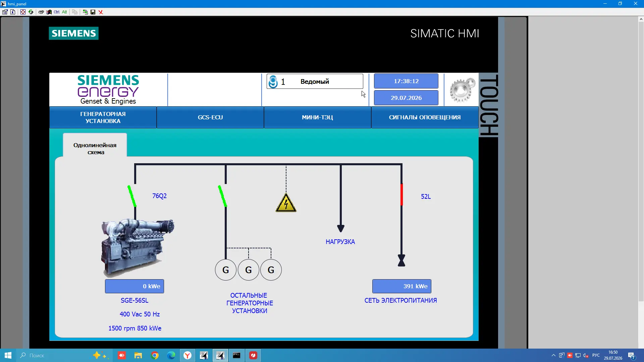The image size is (644, 362).
Task: Toggle the Ctrl key modifier in toolbar
Action: (57, 12)
